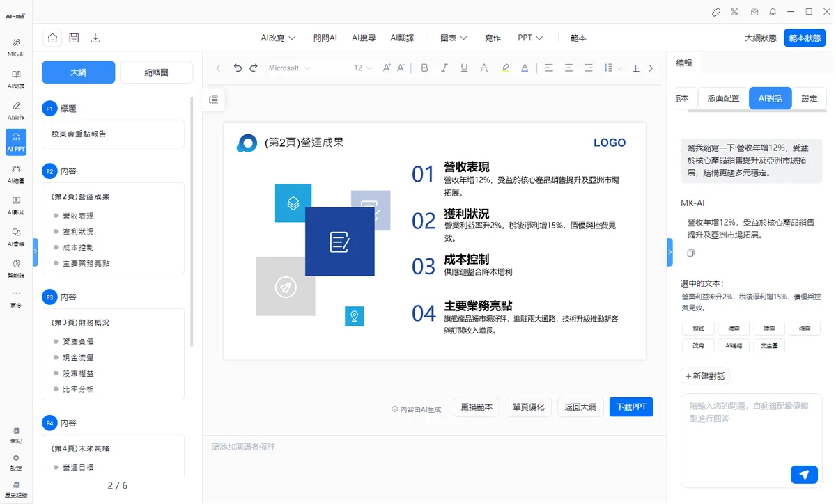Undo the last edit
This screenshot has width=836, height=504.
click(238, 68)
